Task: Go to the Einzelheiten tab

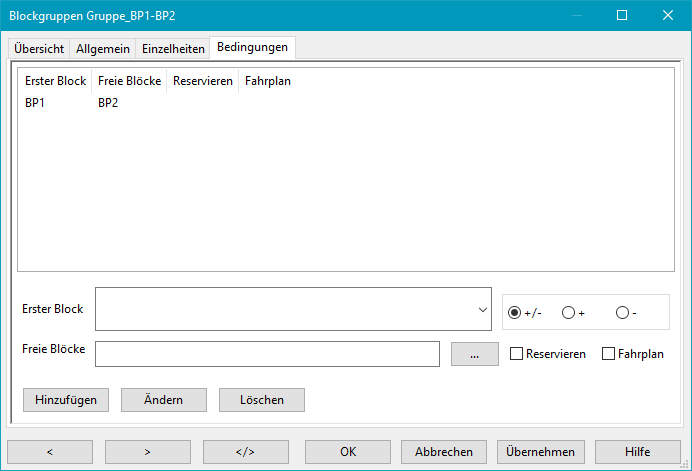Action: pyautogui.click(x=173, y=48)
